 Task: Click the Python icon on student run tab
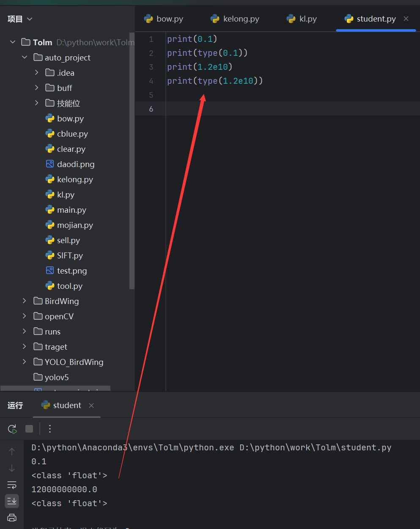[46, 405]
